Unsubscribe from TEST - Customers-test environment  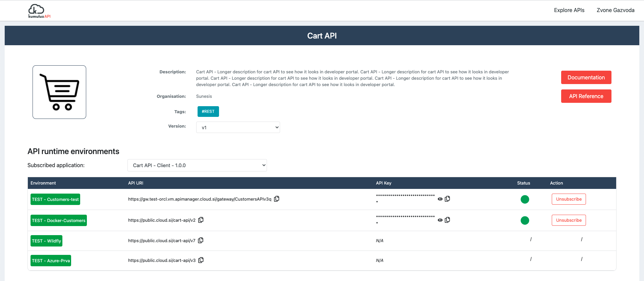[x=569, y=199]
